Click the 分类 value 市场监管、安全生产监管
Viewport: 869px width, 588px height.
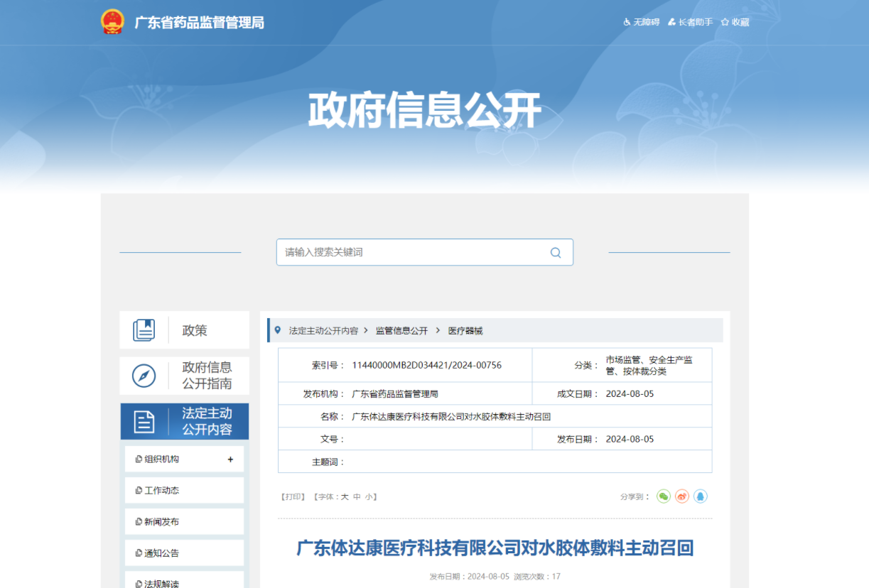tap(649, 365)
